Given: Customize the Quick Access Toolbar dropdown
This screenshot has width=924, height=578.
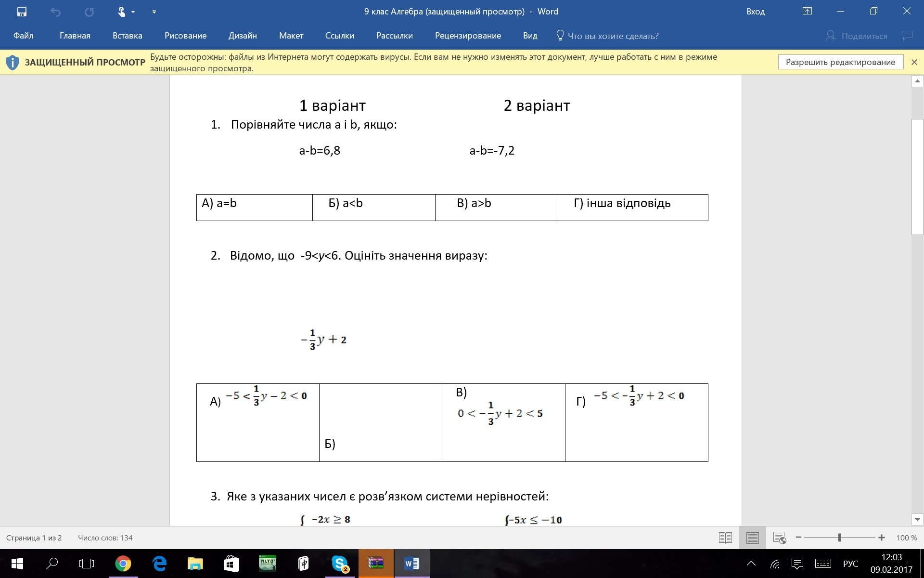Looking at the screenshot, I should pos(154,12).
